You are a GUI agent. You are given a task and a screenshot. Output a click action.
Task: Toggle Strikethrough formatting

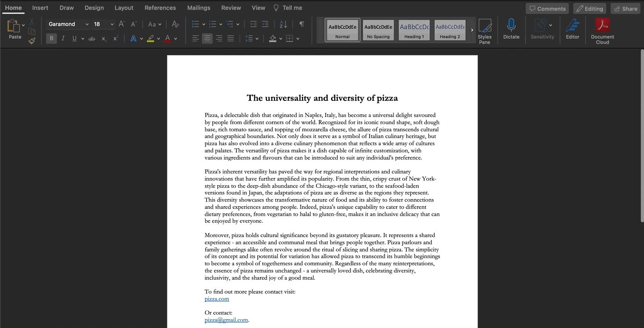(92, 39)
